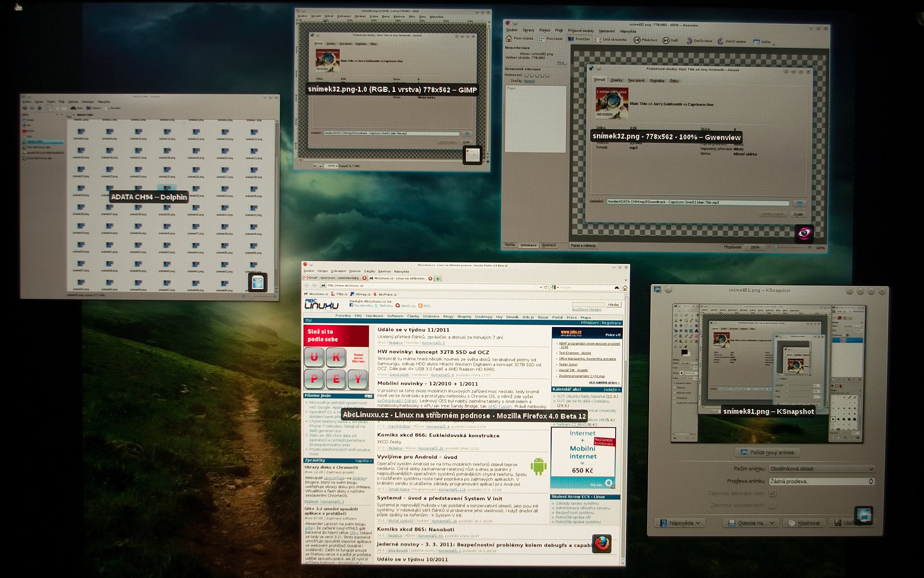Viewport: 924px width, 578px height.
Task: Click Panel s náhledy button in Gwenview
Action: [x=583, y=246]
